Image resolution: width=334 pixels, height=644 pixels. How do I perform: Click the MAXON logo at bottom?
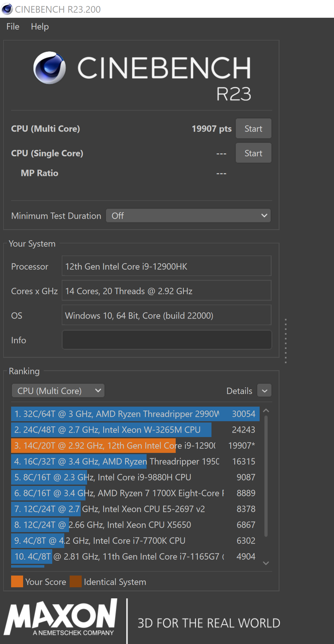tap(60, 617)
